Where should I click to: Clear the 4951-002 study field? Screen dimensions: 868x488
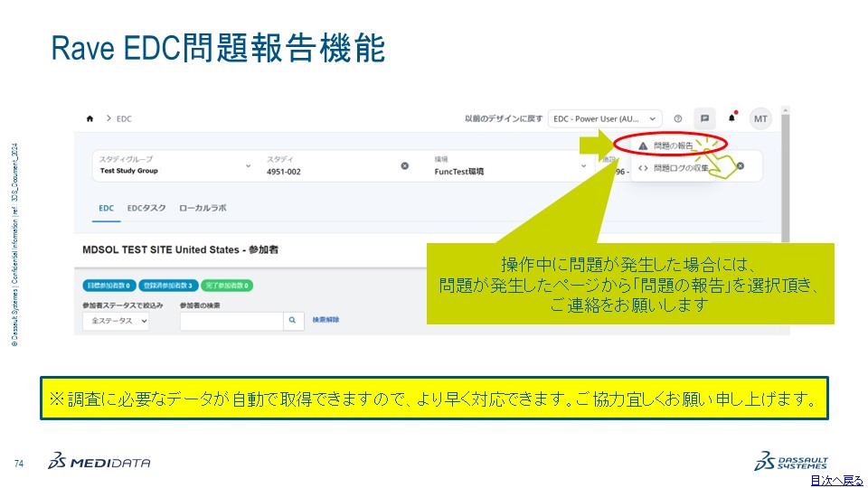[x=405, y=166]
